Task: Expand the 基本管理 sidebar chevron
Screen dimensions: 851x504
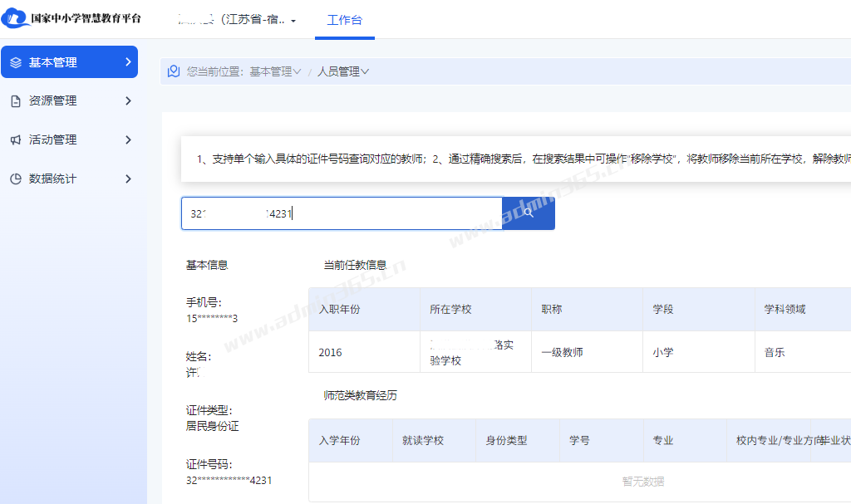Action: point(128,62)
